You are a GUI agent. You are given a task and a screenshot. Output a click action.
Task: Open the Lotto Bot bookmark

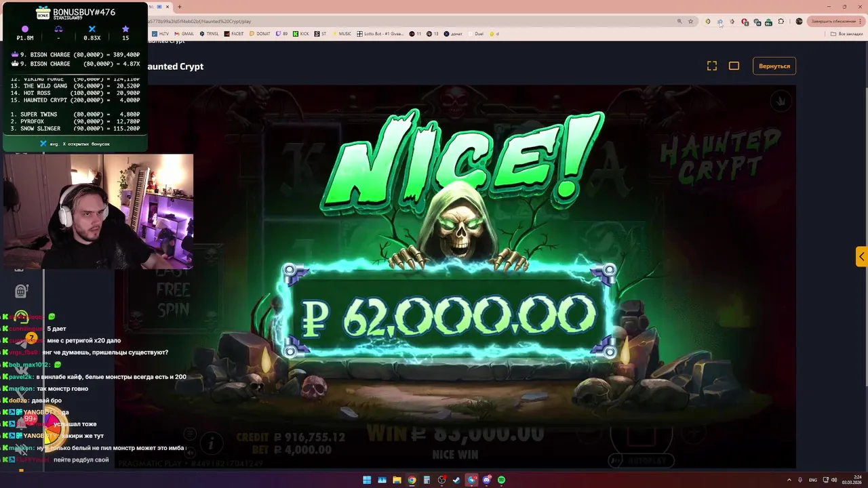380,33
